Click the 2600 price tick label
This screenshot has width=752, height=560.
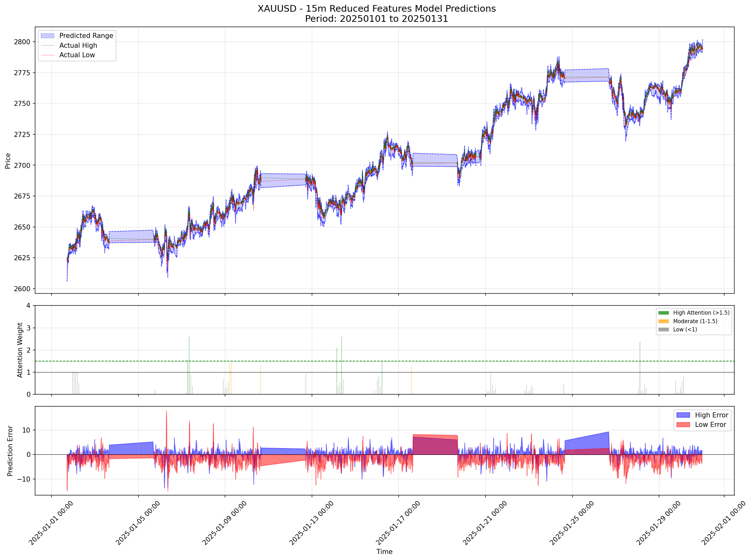(22, 289)
